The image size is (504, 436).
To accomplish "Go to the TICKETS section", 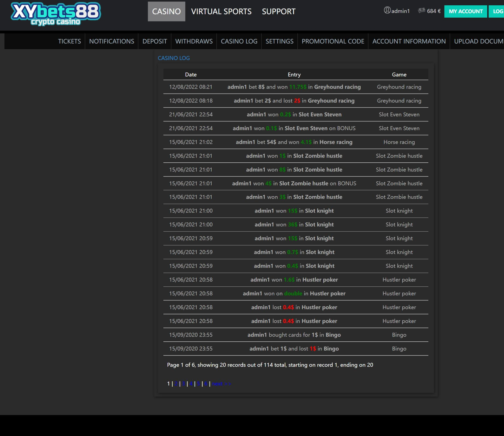I will point(69,41).
